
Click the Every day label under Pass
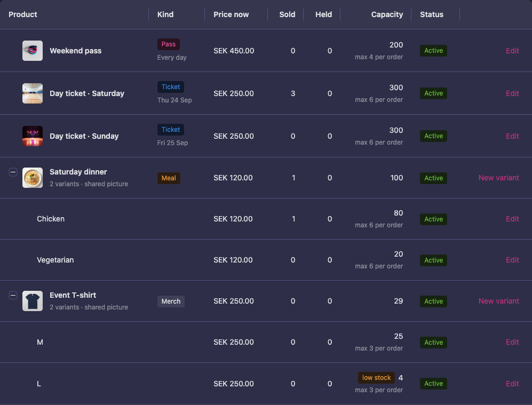pos(172,57)
